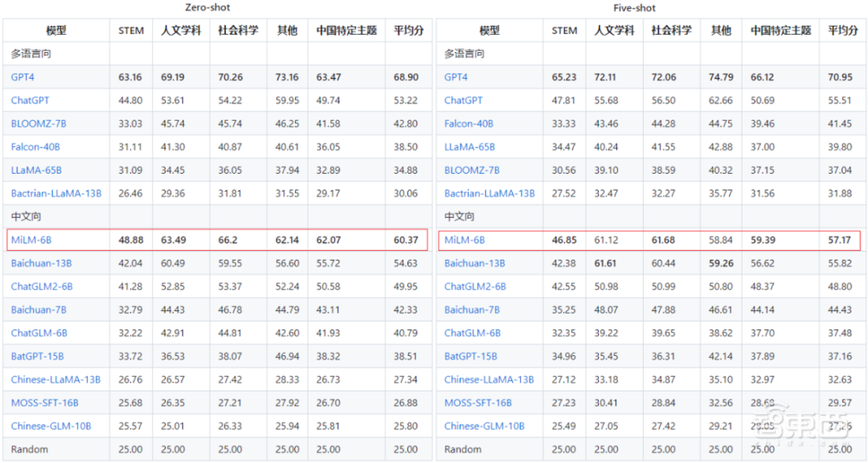Open BatGPT-15B link in Zero-shot table
The height and width of the screenshot is (463, 868).
(37, 356)
